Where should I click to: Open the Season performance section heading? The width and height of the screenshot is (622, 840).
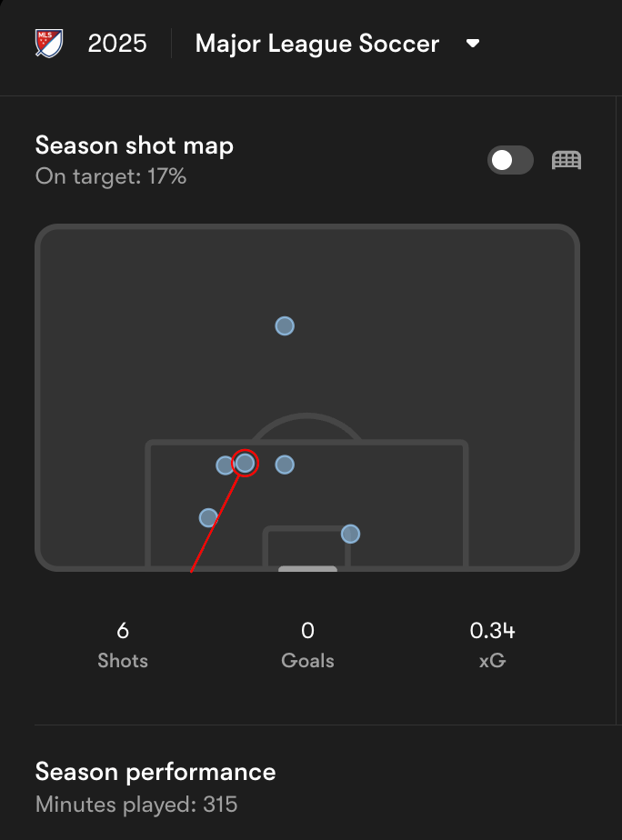[155, 772]
